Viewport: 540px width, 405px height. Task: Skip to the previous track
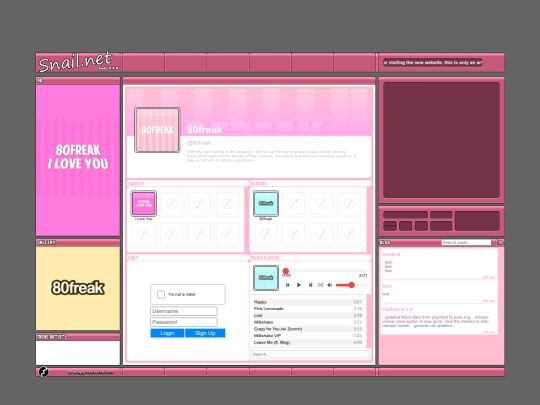[288, 285]
